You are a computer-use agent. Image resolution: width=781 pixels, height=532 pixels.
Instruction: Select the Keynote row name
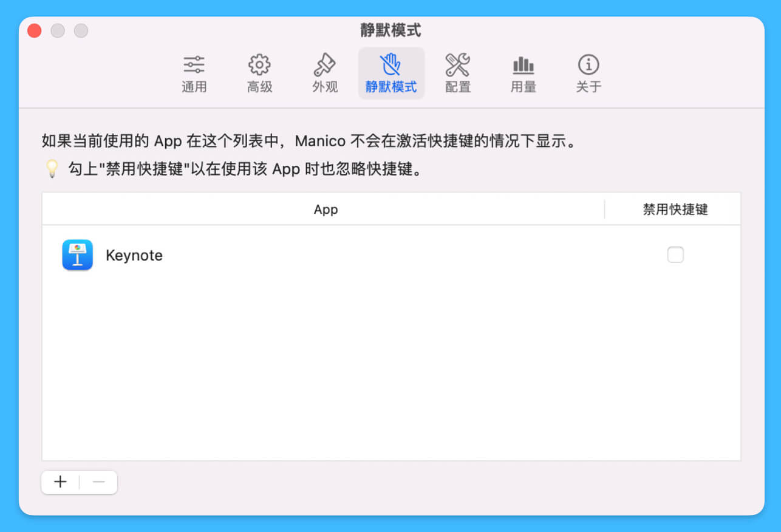[134, 256]
